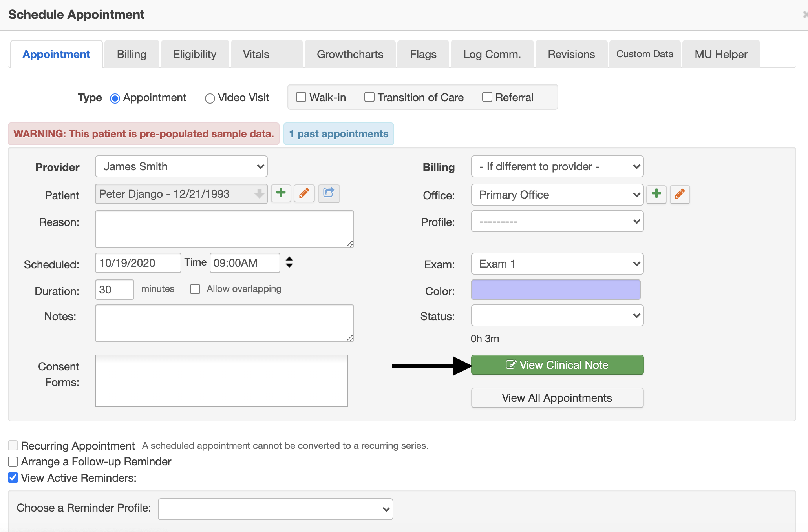Open the Custom Data tab
This screenshot has height=532, width=808.
pos(645,54)
